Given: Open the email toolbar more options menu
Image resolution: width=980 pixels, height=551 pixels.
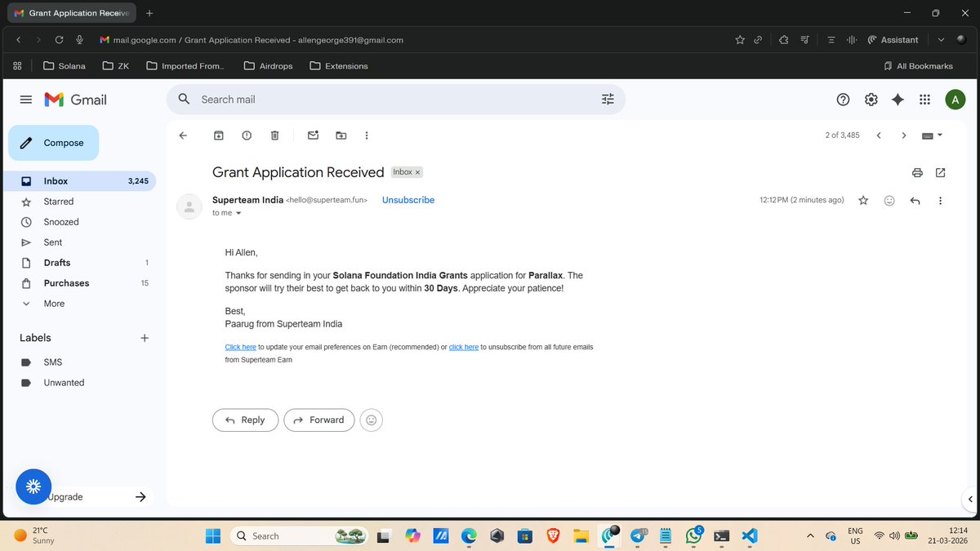Looking at the screenshot, I should pyautogui.click(x=366, y=136).
